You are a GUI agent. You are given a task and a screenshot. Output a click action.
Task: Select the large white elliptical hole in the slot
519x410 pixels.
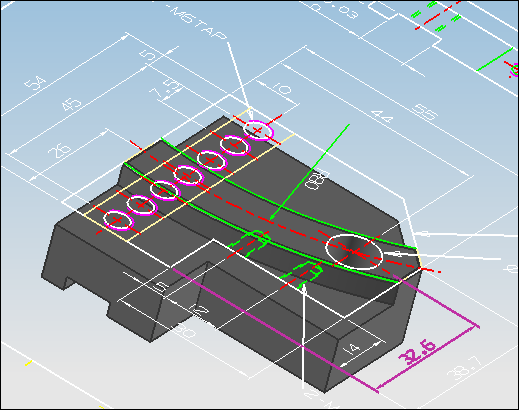pos(354,252)
